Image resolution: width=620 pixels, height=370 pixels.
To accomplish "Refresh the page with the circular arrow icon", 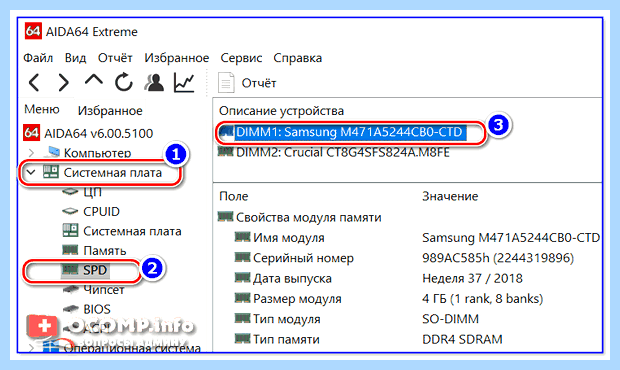I will [x=124, y=82].
